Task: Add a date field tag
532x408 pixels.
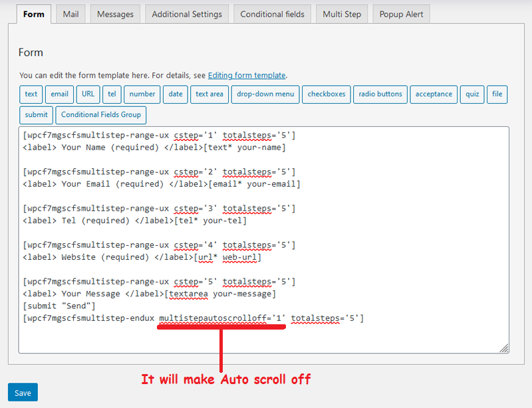Action: (x=176, y=94)
